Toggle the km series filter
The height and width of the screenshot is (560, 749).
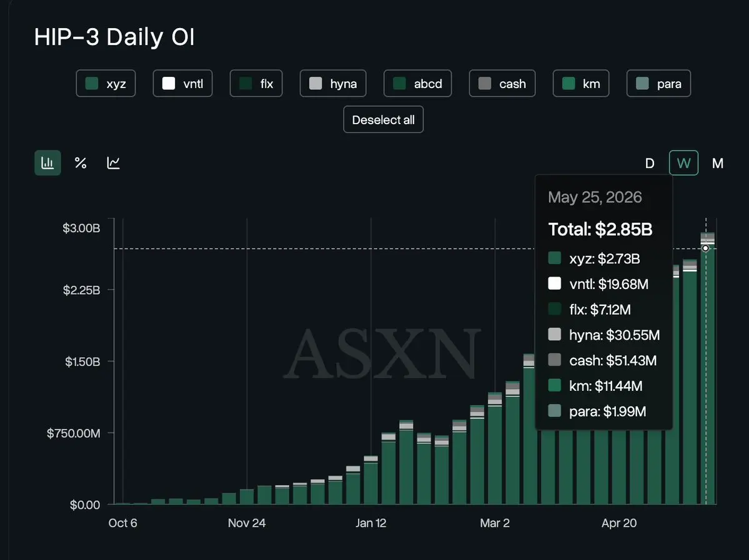[581, 84]
